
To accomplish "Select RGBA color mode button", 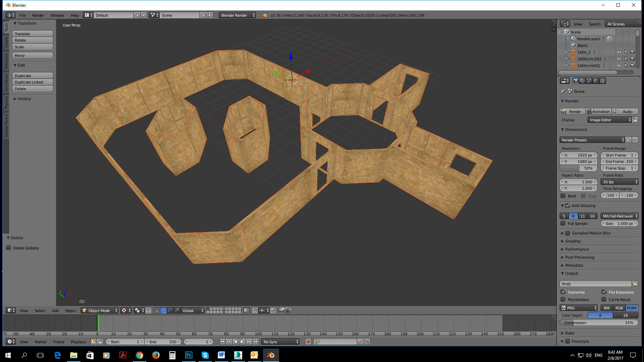I will click(632, 308).
